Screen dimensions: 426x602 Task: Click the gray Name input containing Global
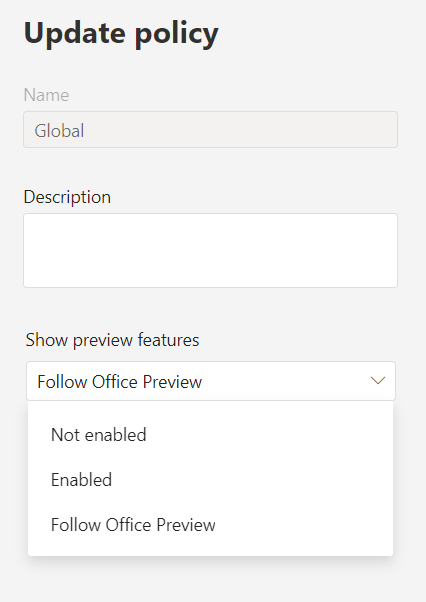[210, 129]
